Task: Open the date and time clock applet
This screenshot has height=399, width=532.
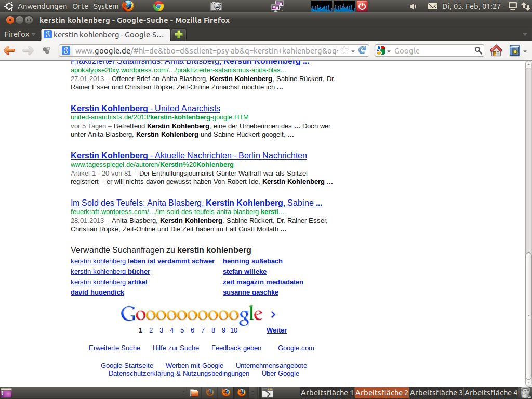Action: [471, 6]
